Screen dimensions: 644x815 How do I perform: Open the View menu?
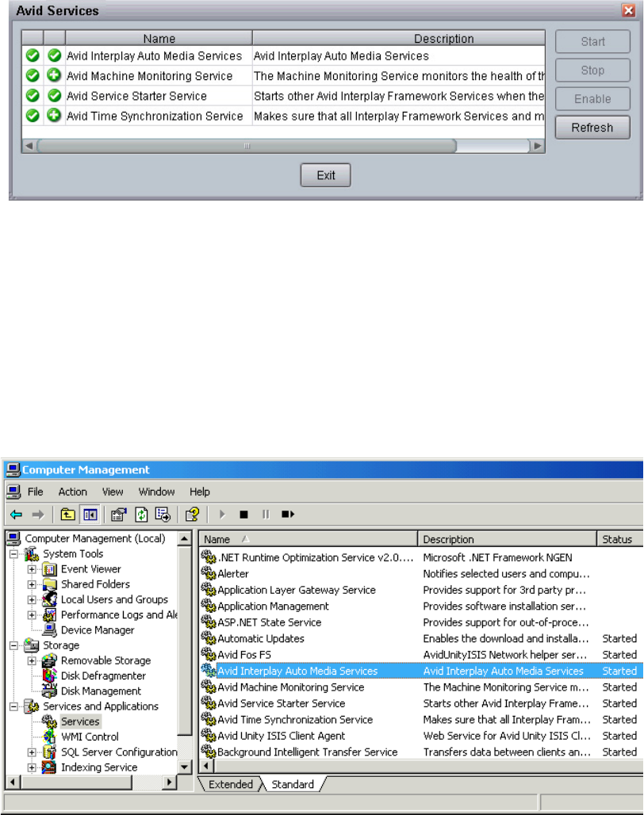point(113,492)
